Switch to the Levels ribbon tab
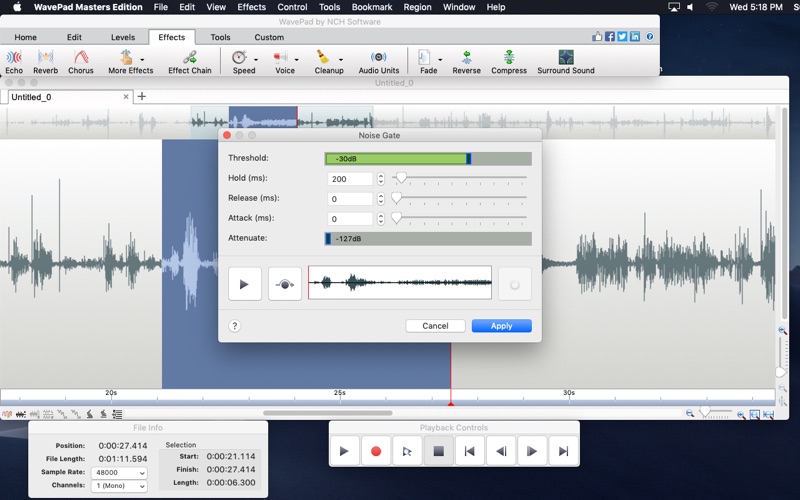 123,37
